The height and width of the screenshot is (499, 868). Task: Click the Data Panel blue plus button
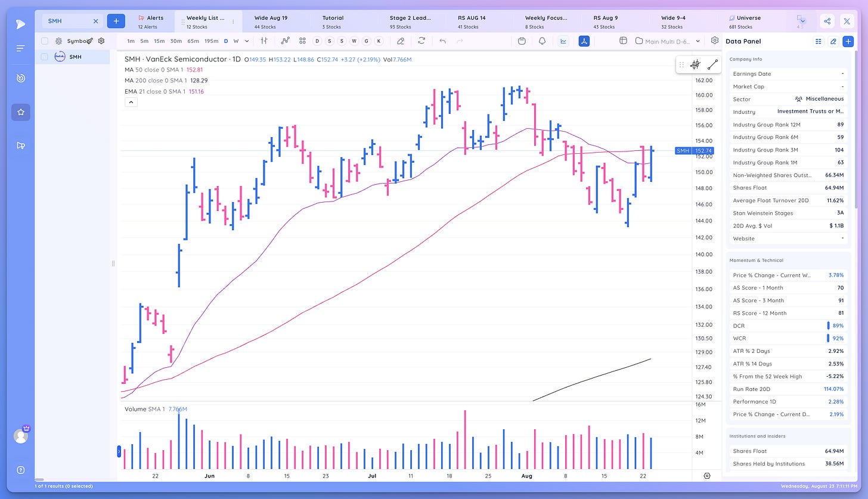pyautogui.click(x=848, y=41)
